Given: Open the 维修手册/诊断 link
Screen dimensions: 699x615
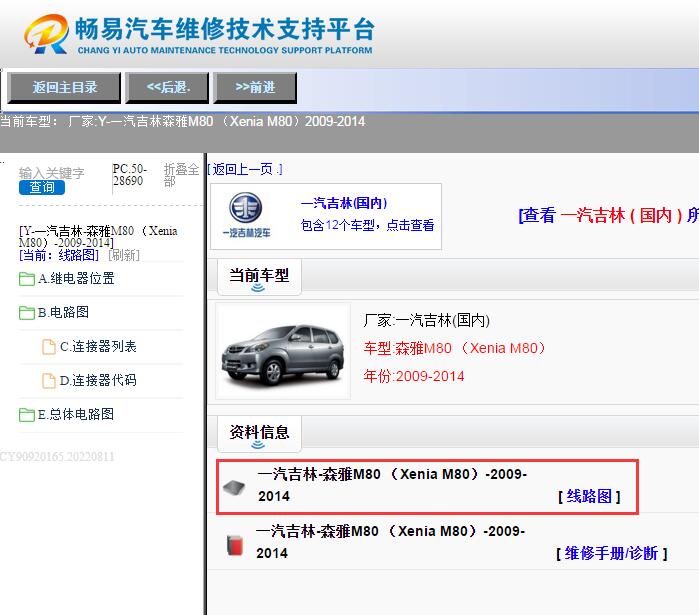Looking at the screenshot, I should [611, 554].
